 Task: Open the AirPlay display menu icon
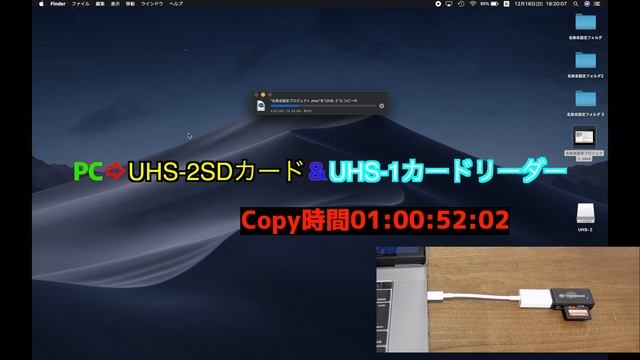449,4
